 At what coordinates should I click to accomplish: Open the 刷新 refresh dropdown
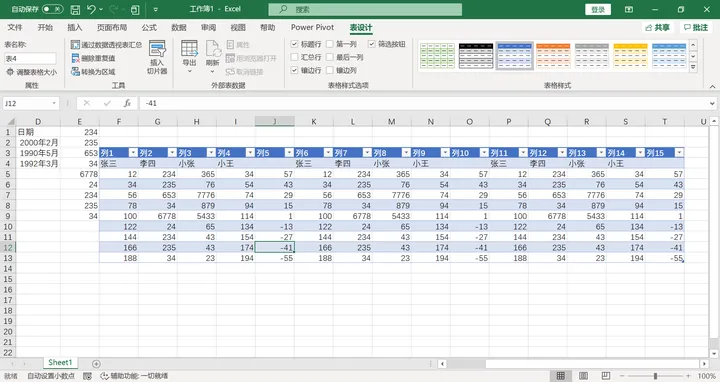213,57
